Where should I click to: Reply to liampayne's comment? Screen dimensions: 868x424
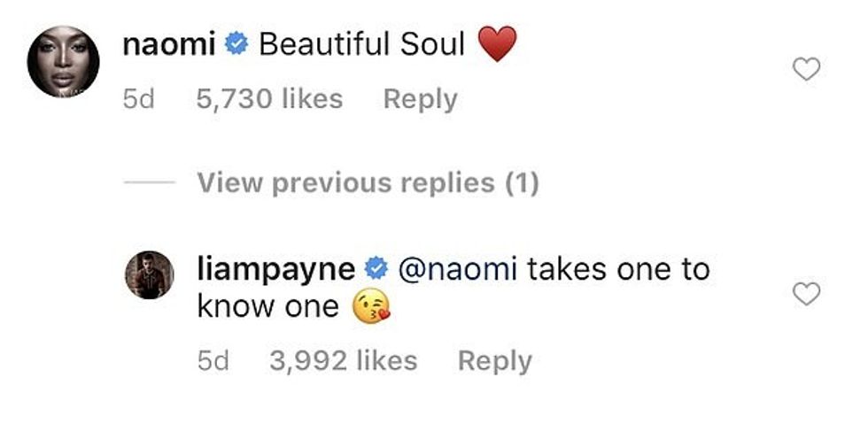[x=494, y=360]
